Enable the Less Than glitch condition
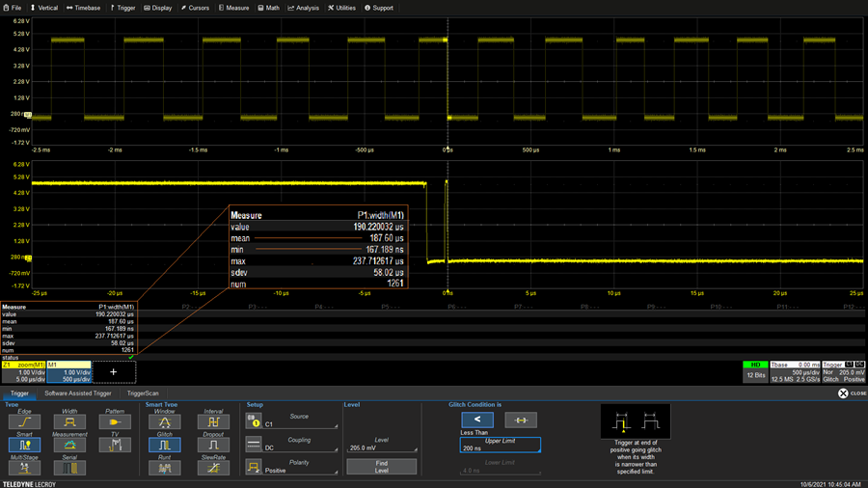Viewport: 868px width, 488px height. 477,420
